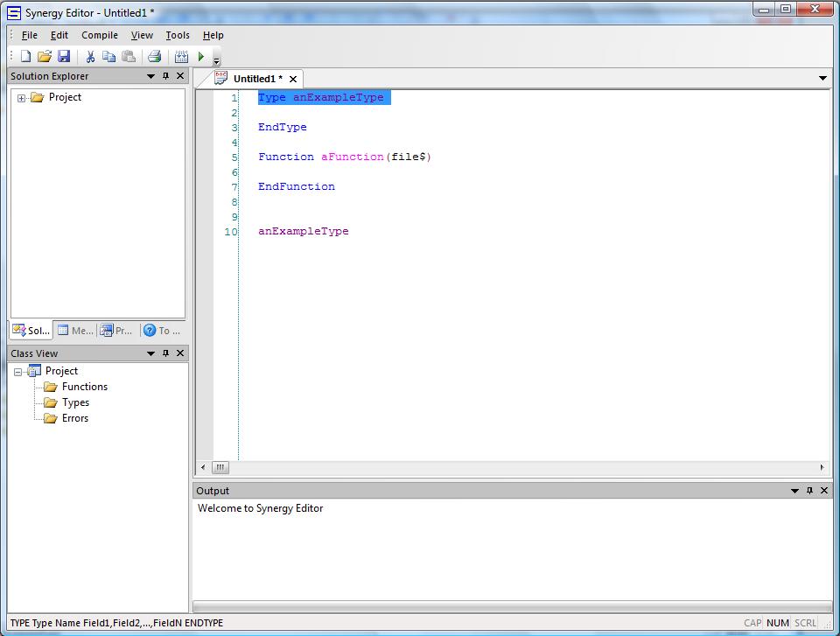Open the active documents dropdown list
840x636 pixels.
tap(822, 78)
